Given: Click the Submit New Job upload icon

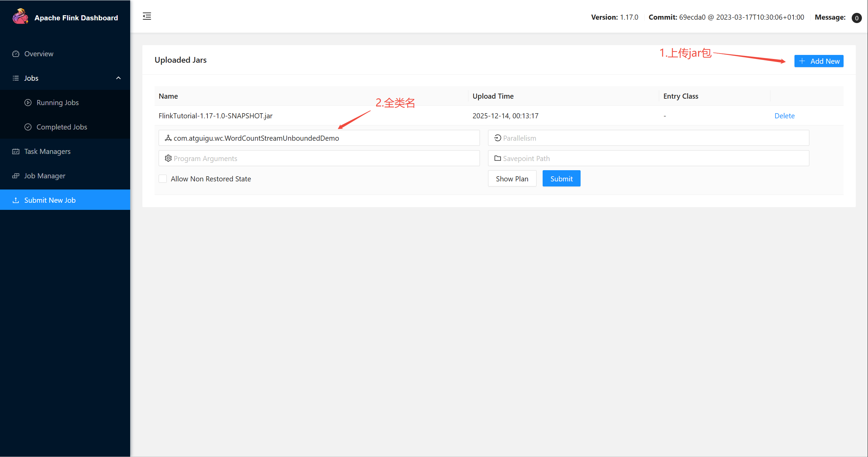Looking at the screenshot, I should [x=16, y=200].
